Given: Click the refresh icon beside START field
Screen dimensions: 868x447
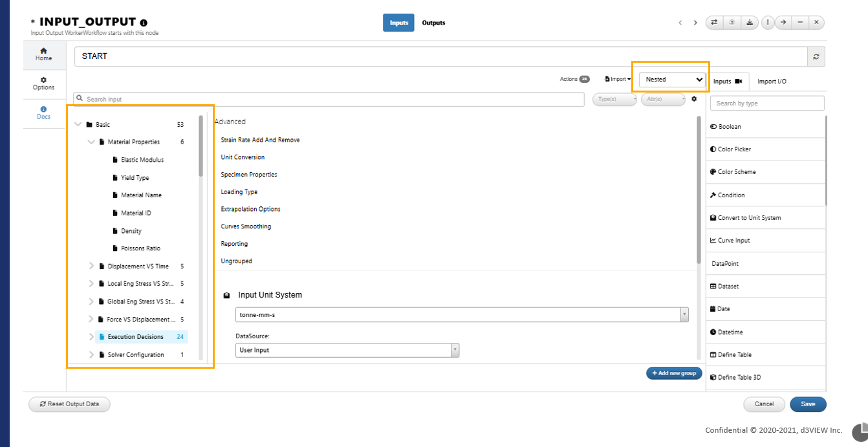Looking at the screenshot, I should pos(816,57).
